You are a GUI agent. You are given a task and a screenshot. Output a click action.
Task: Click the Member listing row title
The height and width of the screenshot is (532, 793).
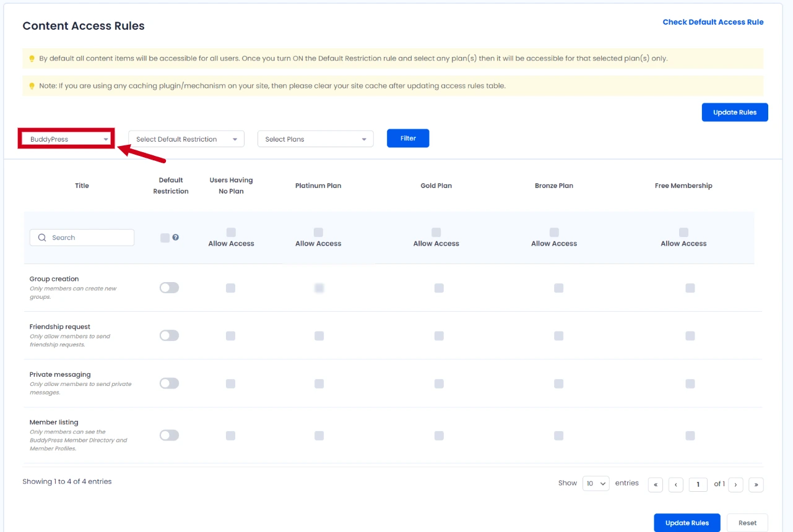(54, 423)
